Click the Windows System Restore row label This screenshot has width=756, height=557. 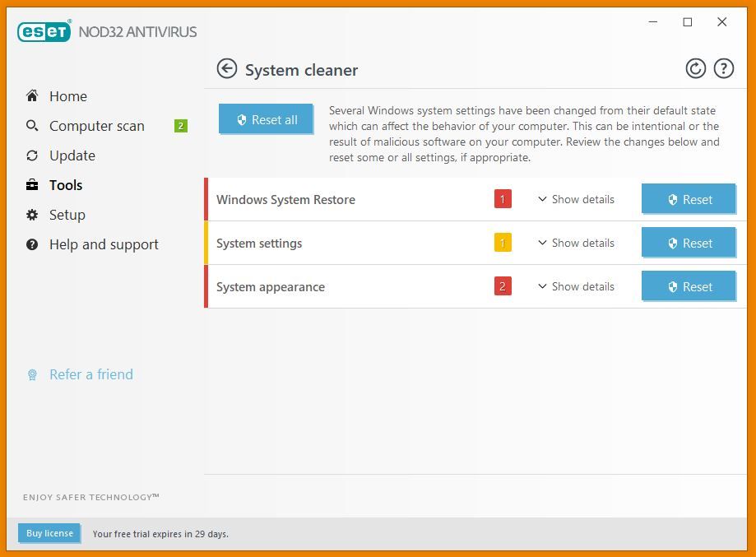(x=285, y=200)
